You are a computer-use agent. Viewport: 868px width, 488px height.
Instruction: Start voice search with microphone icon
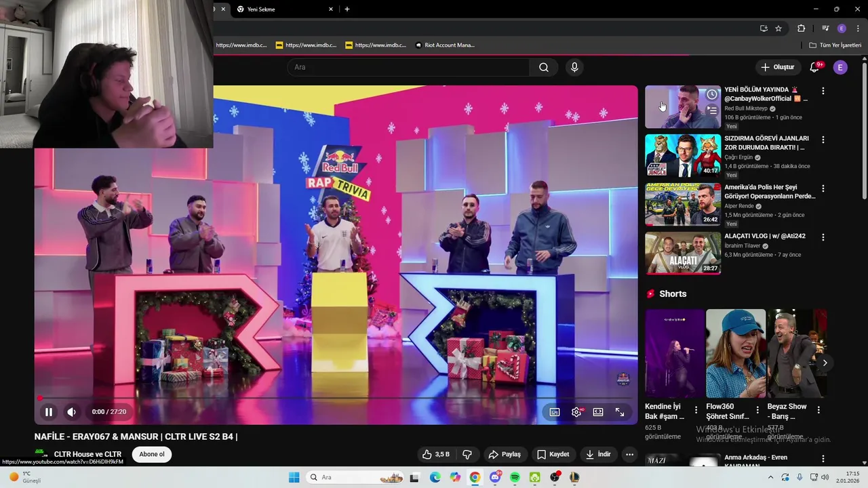tap(574, 67)
